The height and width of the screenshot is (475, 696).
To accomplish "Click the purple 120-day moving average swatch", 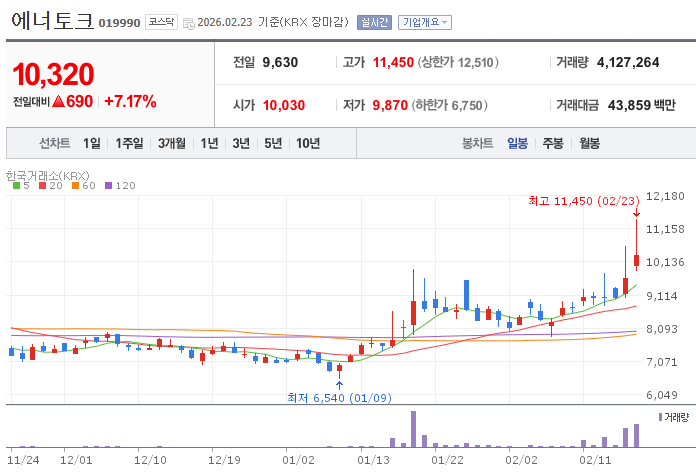I will tap(109, 186).
